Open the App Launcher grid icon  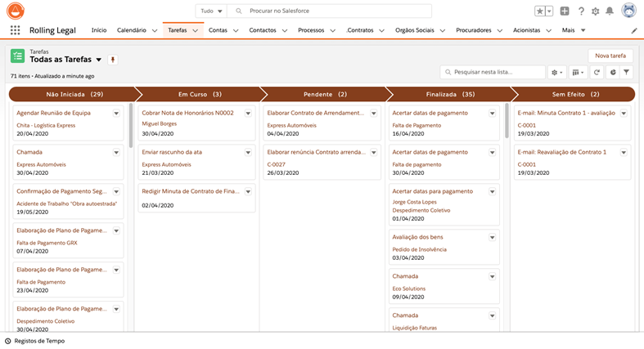[15, 30]
